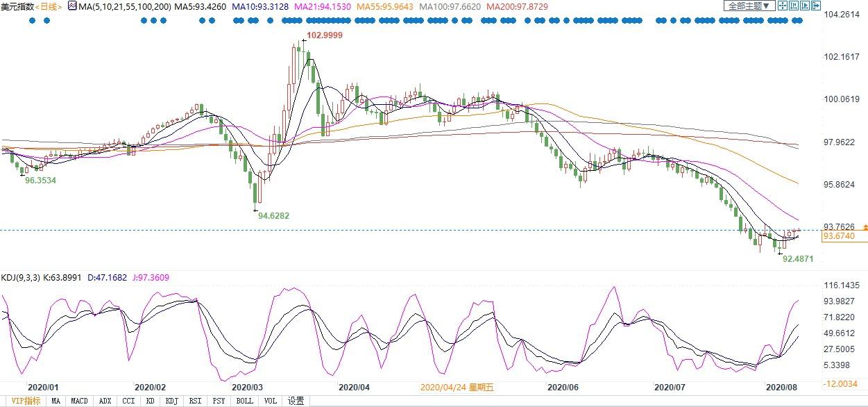
Task: Select the KDJ indicator tab
Action: click(171, 401)
